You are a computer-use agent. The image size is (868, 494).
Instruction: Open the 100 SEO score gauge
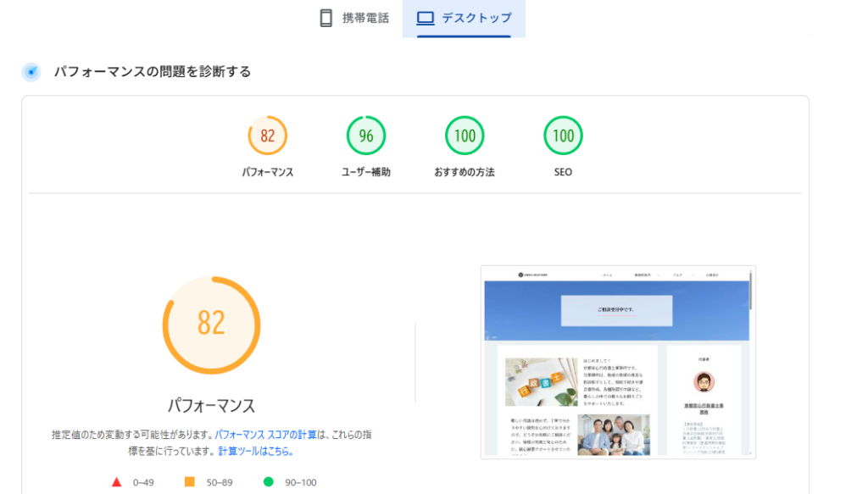click(563, 136)
